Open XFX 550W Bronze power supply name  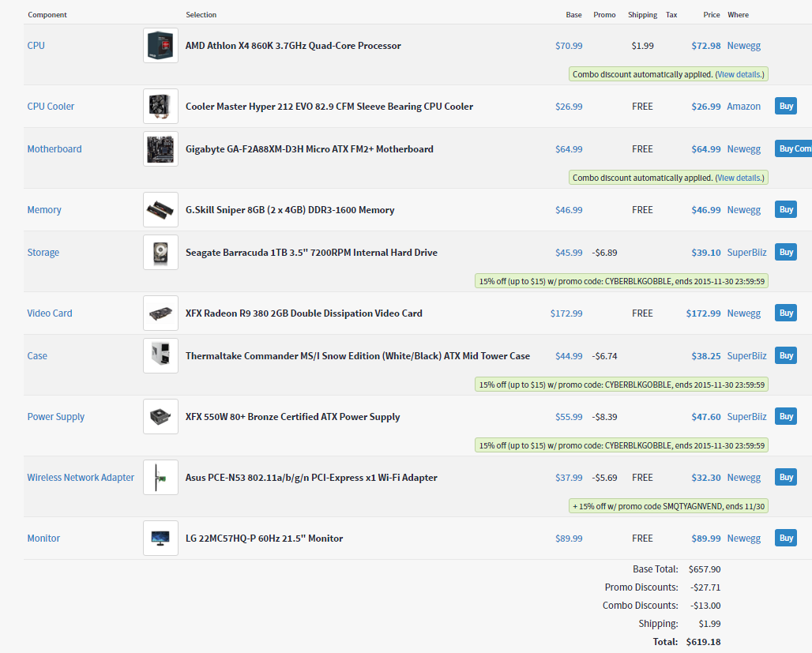coord(292,416)
